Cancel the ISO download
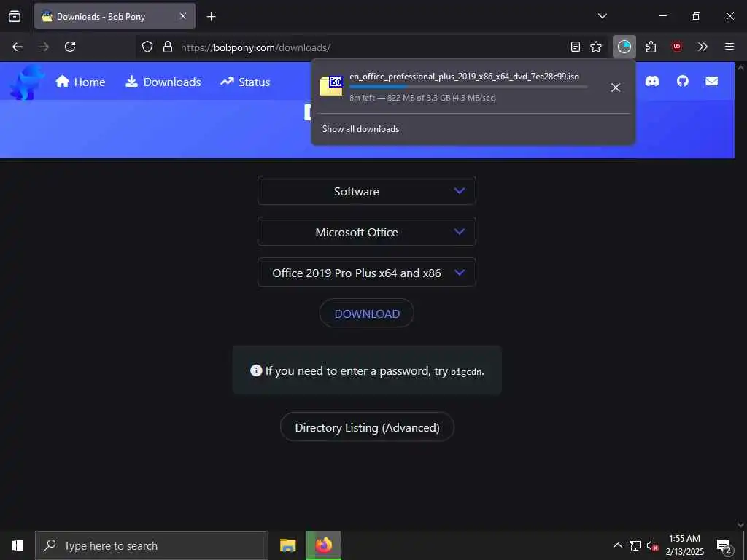 (616, 87)
